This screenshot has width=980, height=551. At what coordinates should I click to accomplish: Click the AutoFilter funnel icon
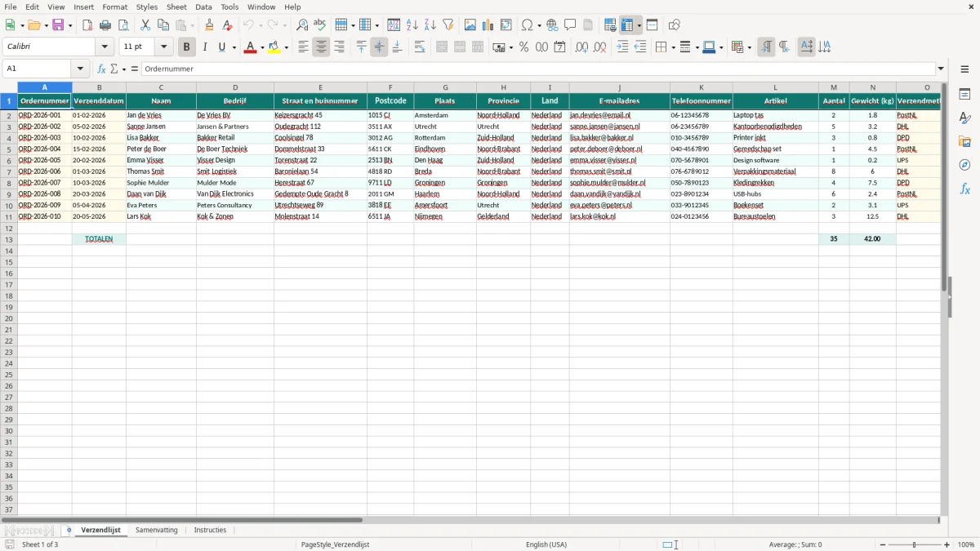(448, 25)
